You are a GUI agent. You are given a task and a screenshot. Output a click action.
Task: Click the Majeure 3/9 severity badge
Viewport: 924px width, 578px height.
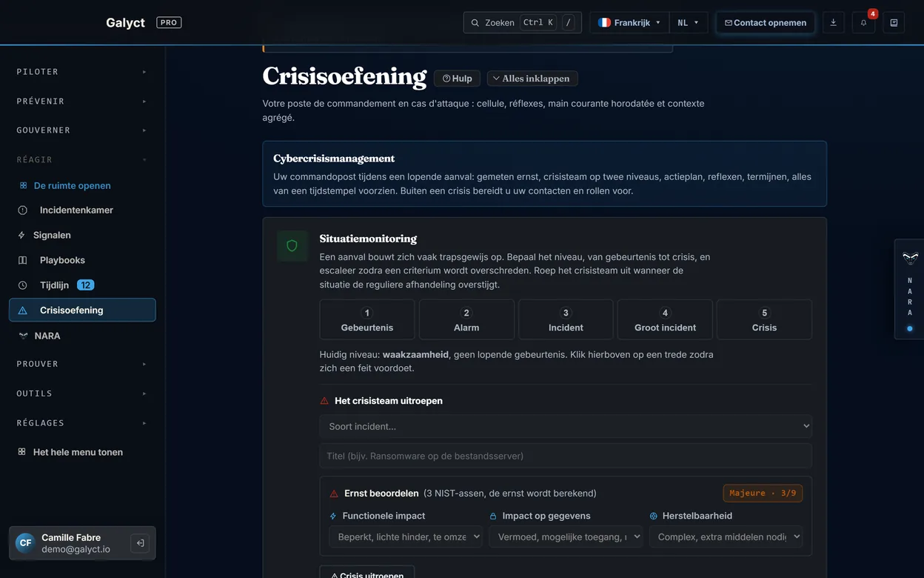click(763, 494)
